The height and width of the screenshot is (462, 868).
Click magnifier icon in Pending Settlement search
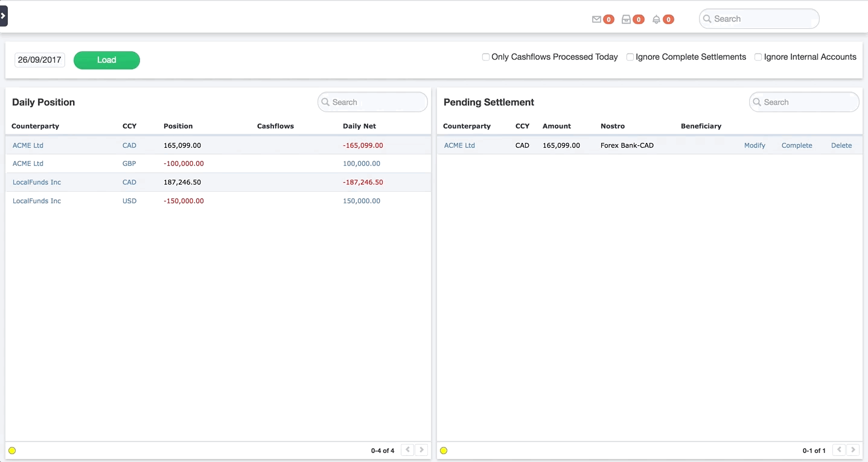pos(758,102)
